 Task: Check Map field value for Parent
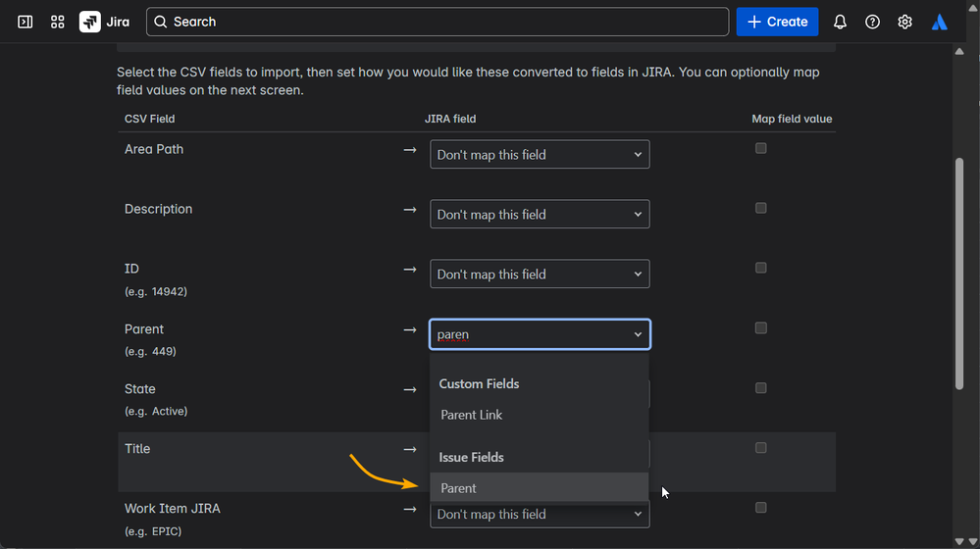click(x=760, y=327)
